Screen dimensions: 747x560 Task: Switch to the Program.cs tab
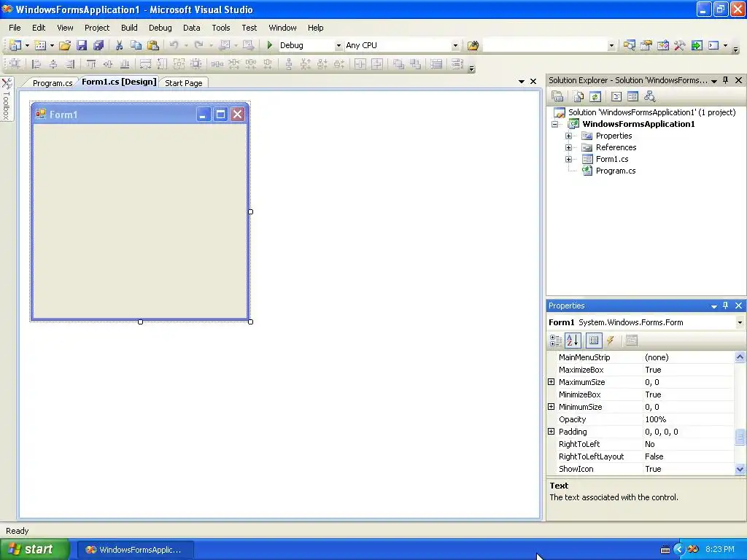point(53,83)
